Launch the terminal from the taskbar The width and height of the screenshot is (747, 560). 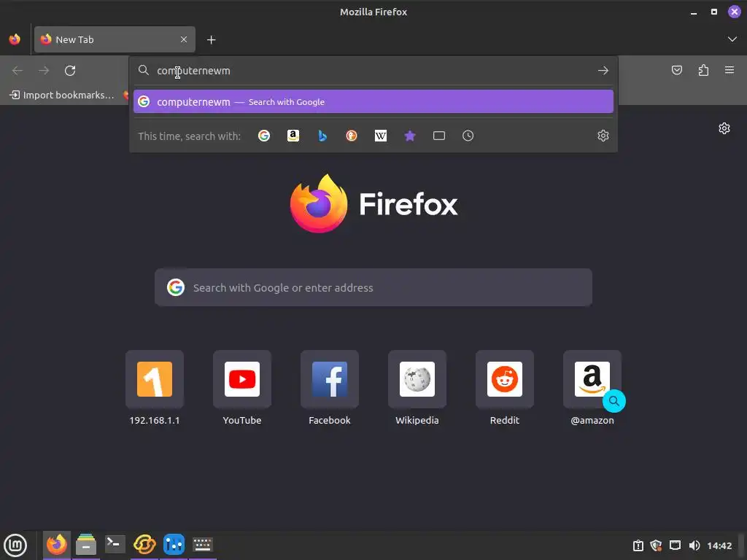point(115,544)
